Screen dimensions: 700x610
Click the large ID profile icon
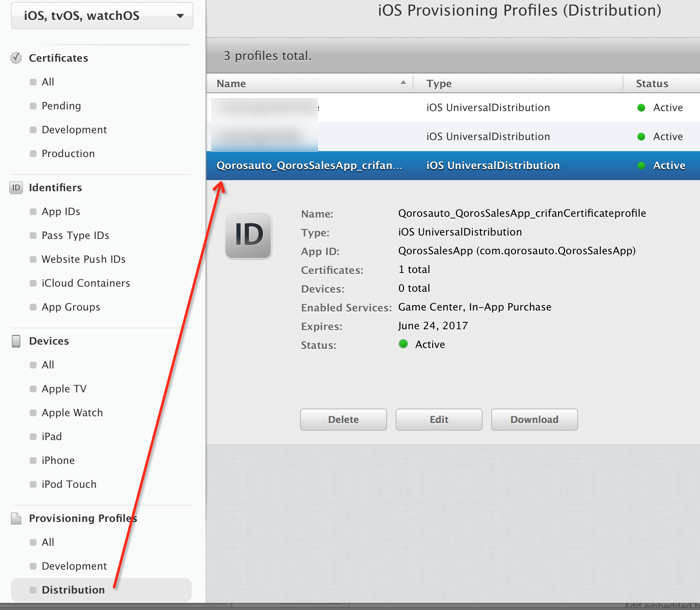(248, 235)
